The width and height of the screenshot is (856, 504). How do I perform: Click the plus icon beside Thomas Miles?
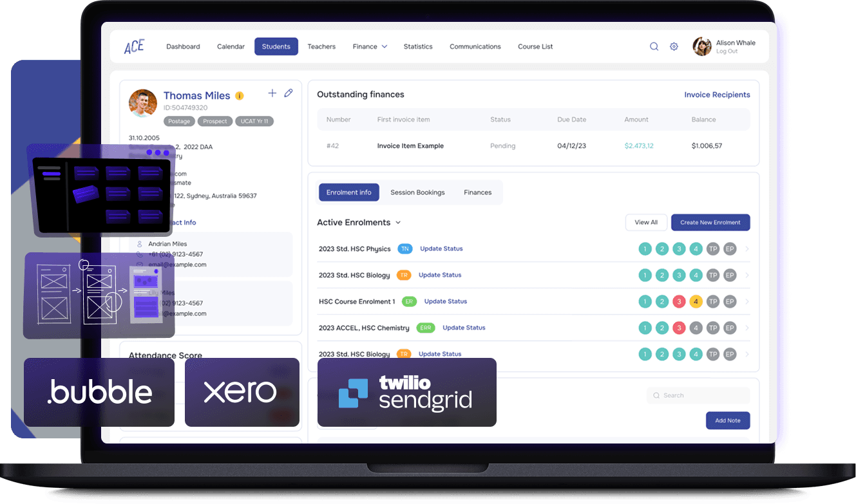tap(272, 93)
